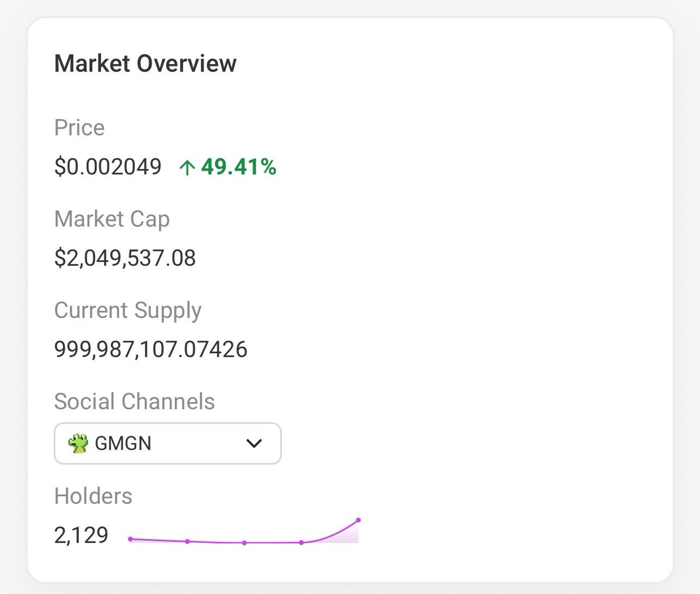Click the Current Supply label

click(128, 311)
